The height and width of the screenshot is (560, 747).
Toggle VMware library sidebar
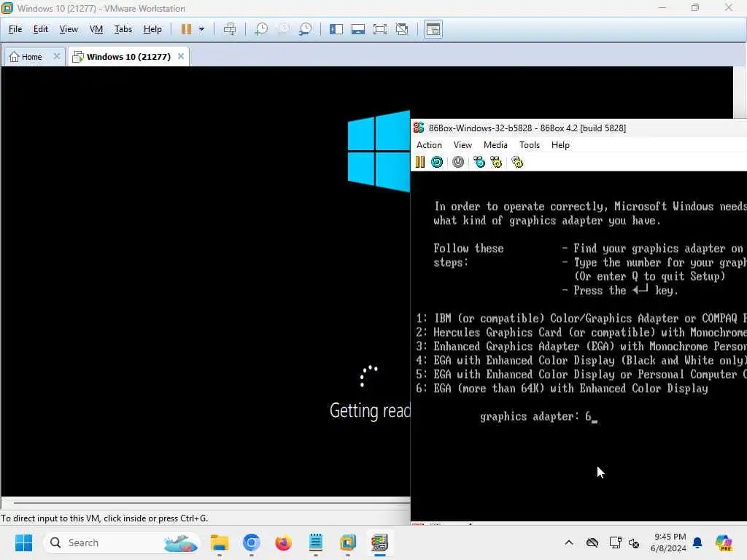tap(336, 29)
